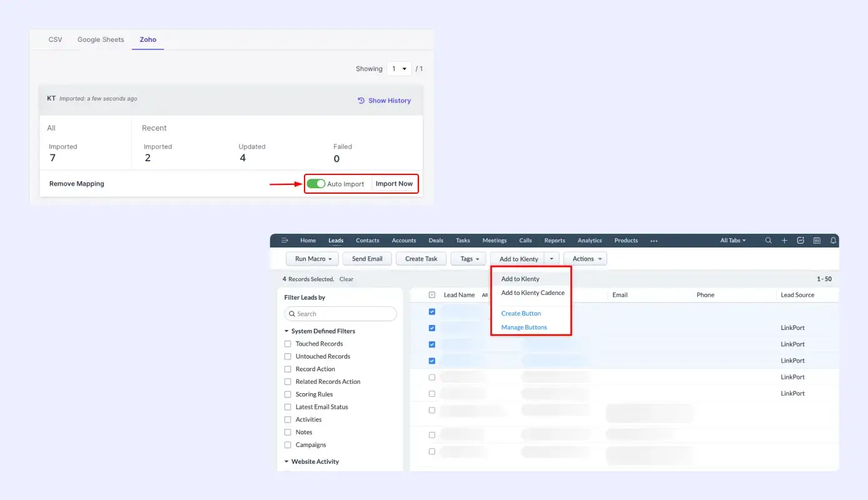Switch to the CSV tab

click(x=56, y=39)
